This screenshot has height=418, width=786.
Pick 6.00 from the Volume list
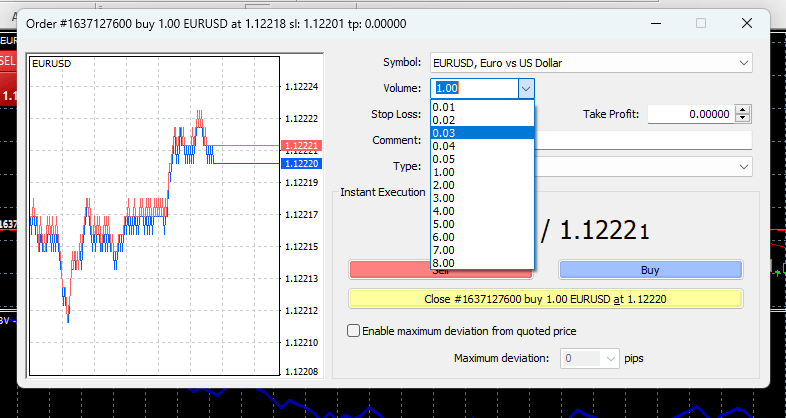482,237
